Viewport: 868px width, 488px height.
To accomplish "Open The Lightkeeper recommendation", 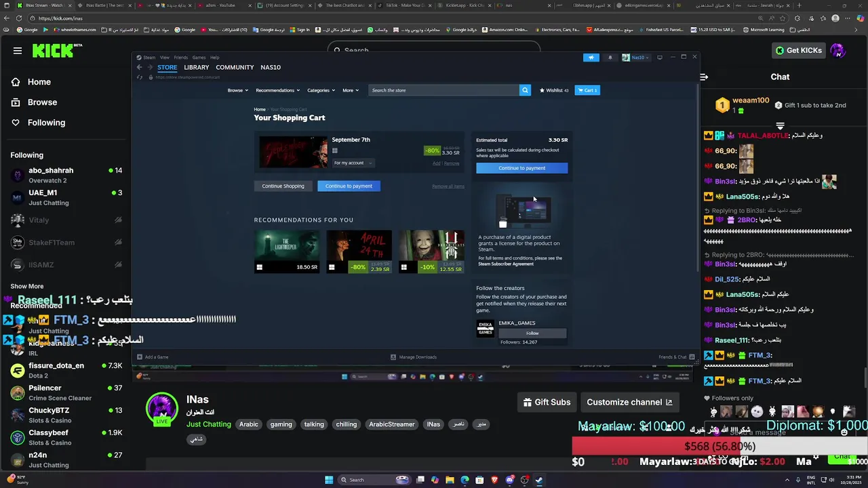I will [287, 251].
